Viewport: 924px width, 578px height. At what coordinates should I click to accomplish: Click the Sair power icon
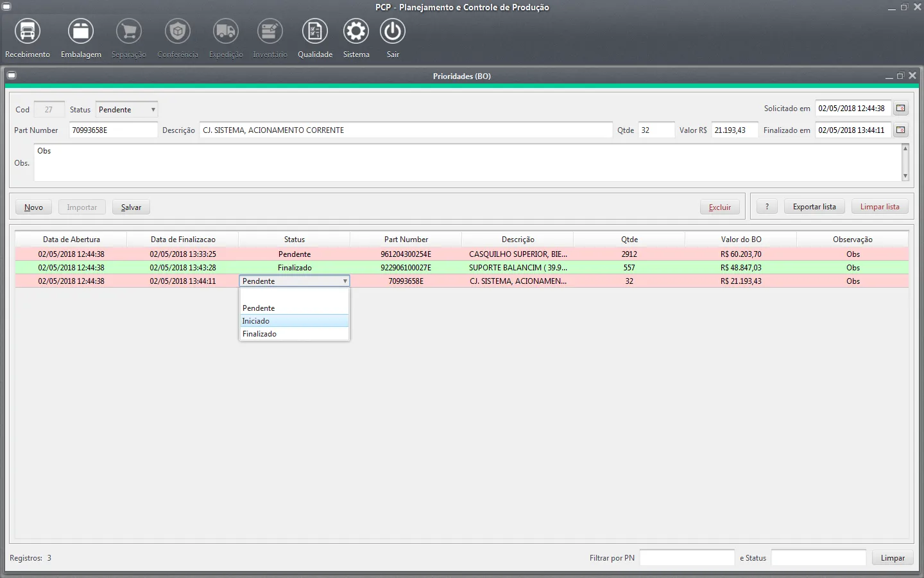point(393,31)
